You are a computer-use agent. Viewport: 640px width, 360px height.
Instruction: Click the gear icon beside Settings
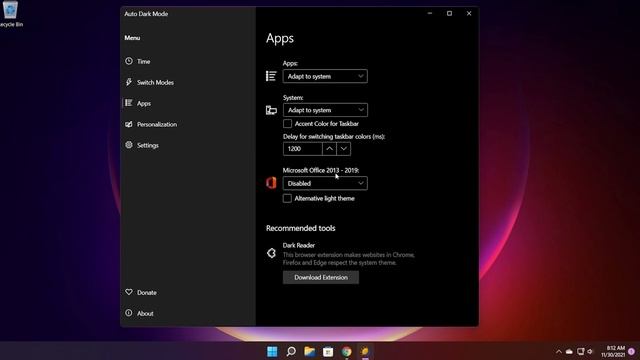(129, 145)
